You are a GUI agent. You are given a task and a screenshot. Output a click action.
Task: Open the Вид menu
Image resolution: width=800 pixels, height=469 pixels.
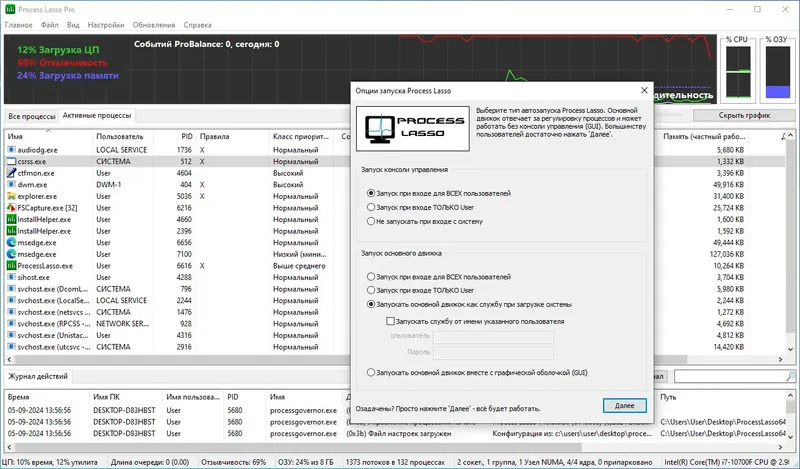click(73, 24)
